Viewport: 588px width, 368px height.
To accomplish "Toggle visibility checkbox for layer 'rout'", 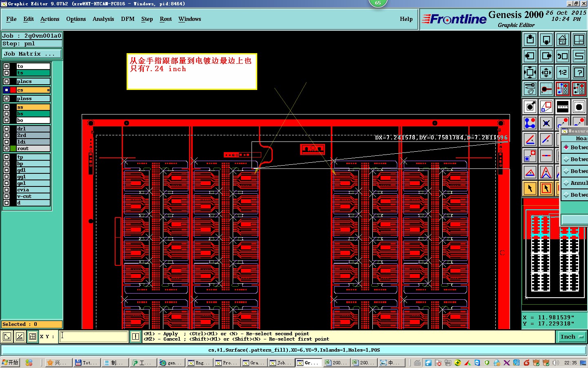I will [7, 148].
